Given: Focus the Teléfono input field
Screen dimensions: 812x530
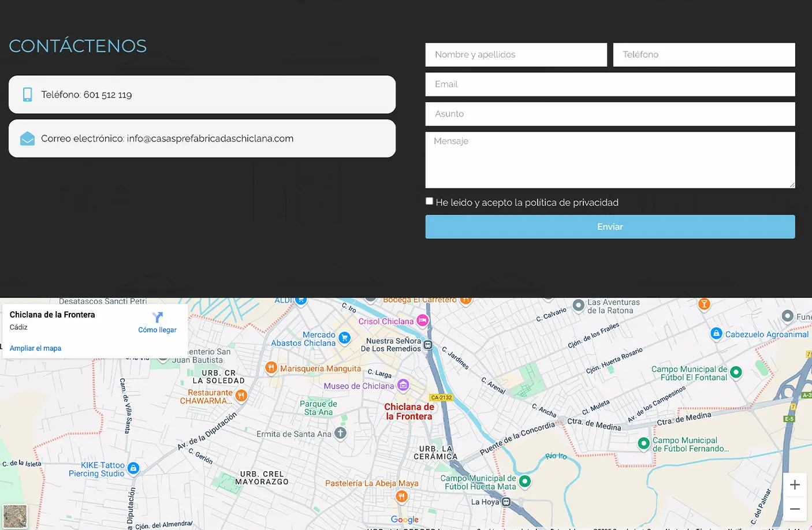Looking at the screenshot, I should click(x=704, y=55).
